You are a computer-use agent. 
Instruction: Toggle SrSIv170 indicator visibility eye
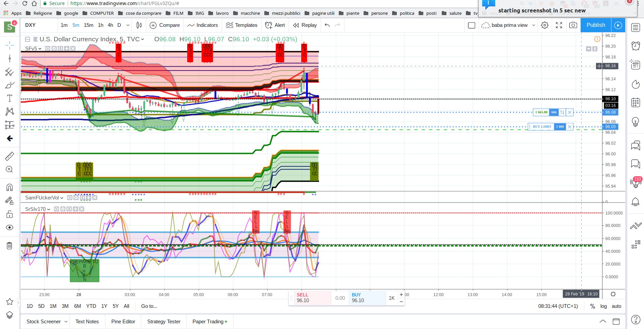pos(56,209)
